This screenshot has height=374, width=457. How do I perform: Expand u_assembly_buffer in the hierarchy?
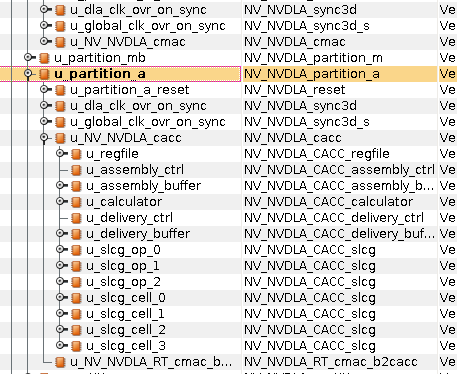pyautogui.click(x=60, y=185)
